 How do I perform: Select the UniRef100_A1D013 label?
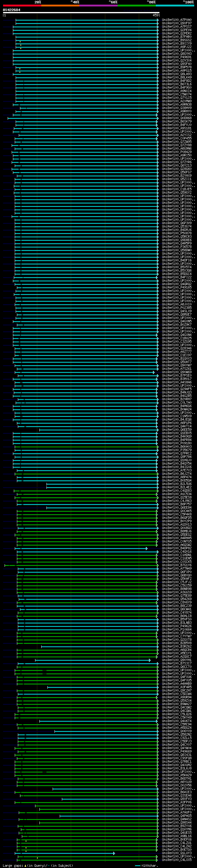(176, 525)
